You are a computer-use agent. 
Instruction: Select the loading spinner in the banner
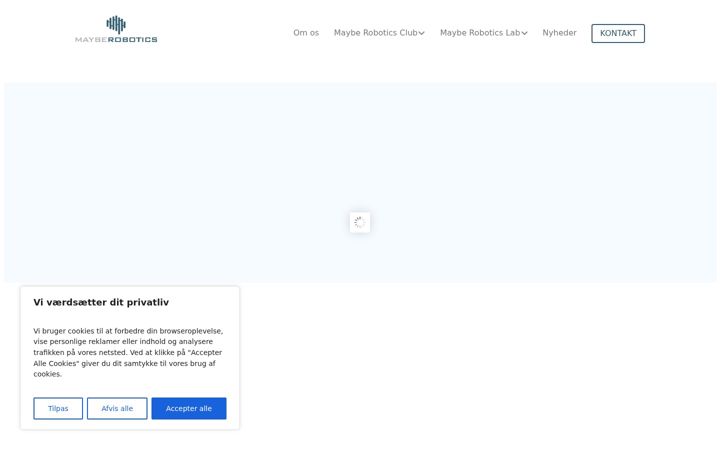tap(360, 223)
